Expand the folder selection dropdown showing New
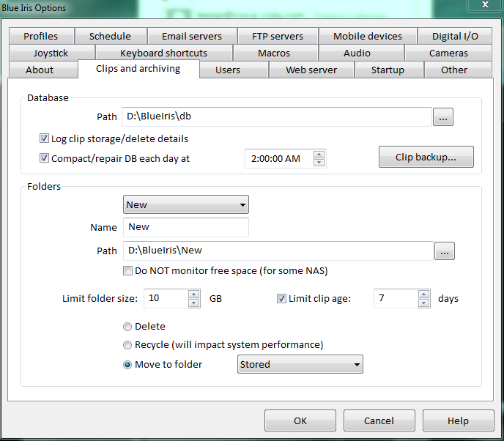This screenshot has height=441, width=504. coord(186,204)
